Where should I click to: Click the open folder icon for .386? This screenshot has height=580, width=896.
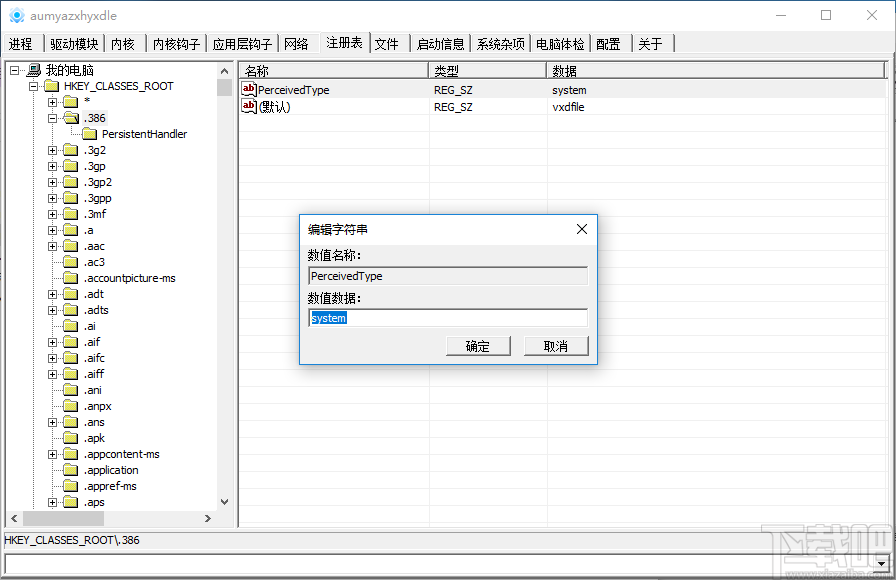click(x=71, y=118)
